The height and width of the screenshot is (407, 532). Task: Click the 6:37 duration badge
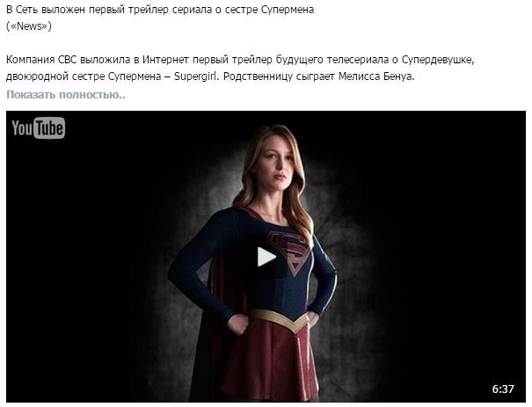tap(503, 389)
